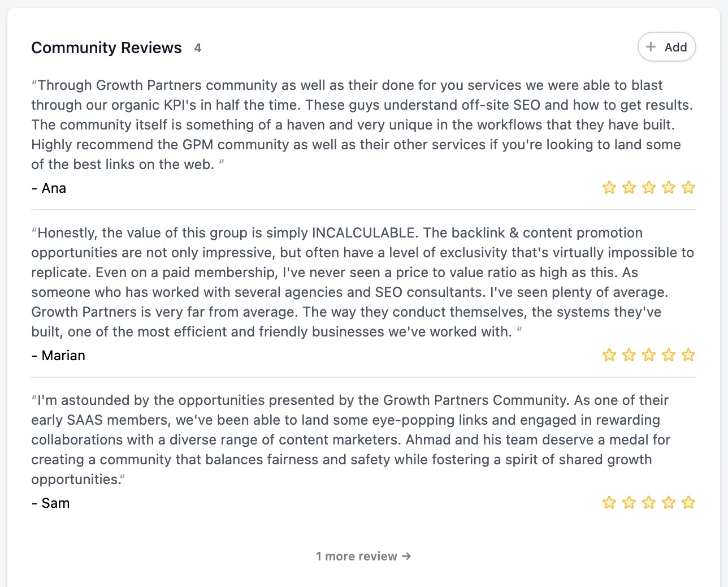
Task: Click the third star of Sam's review
Action: click(649, 502)
